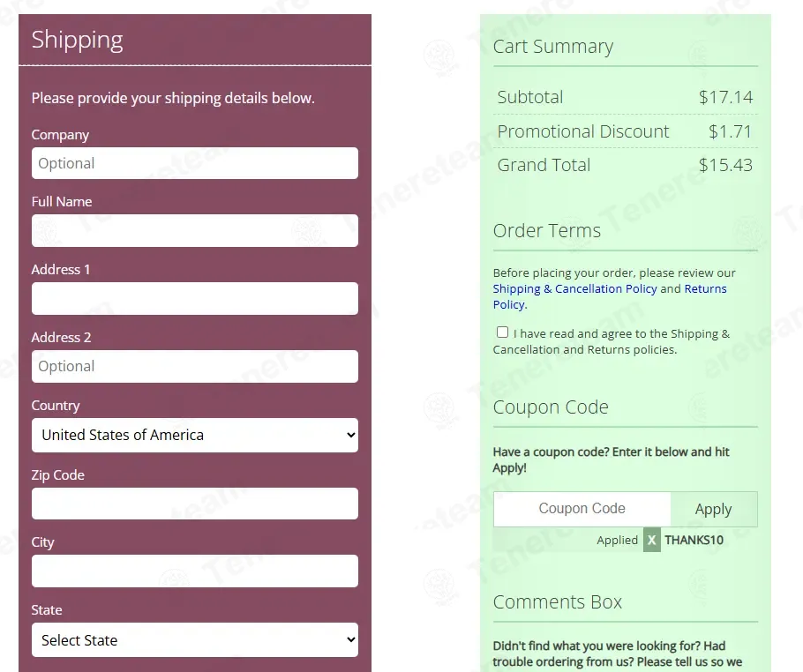This screenshot has width=803, height=672.
Task: Click the Subtotal amount $17.14
Action: point(725,97)
